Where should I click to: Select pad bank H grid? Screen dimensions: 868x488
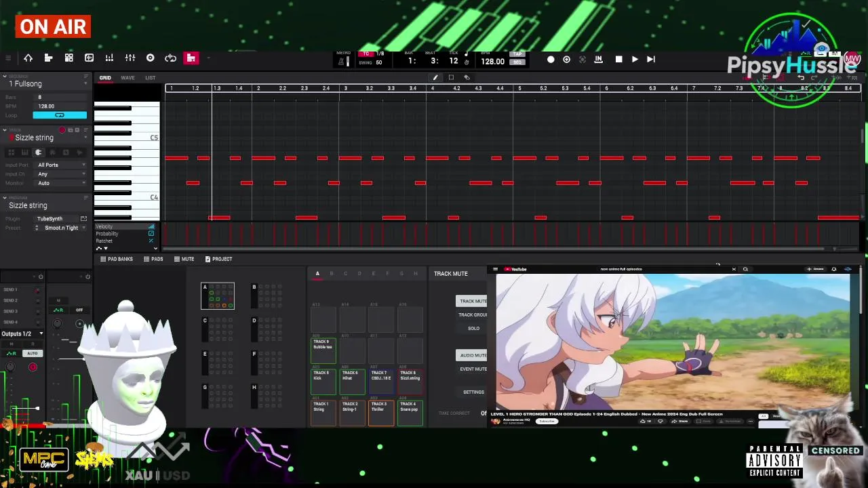pos(267,398)
